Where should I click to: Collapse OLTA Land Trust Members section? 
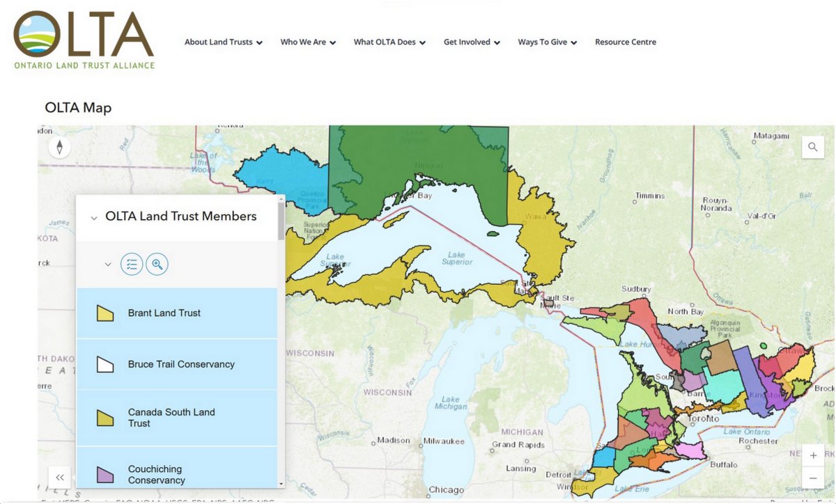click(x=94, y=217)
